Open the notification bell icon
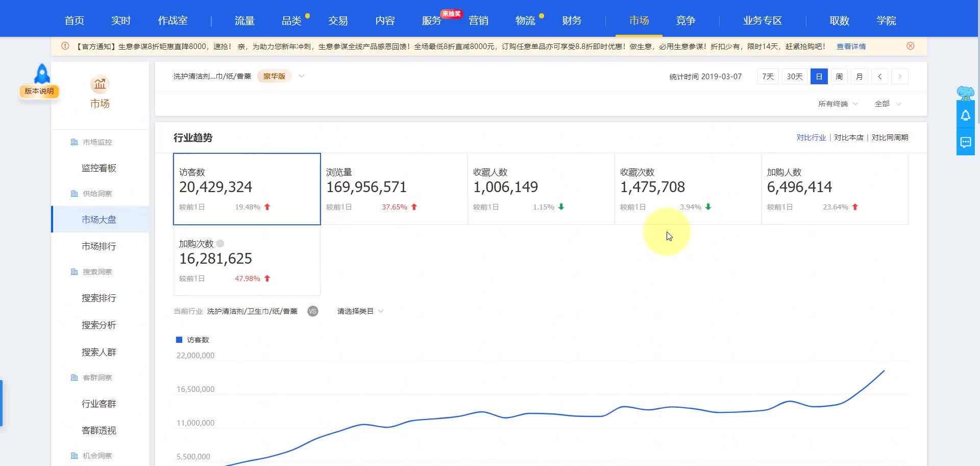 (965, 115)
